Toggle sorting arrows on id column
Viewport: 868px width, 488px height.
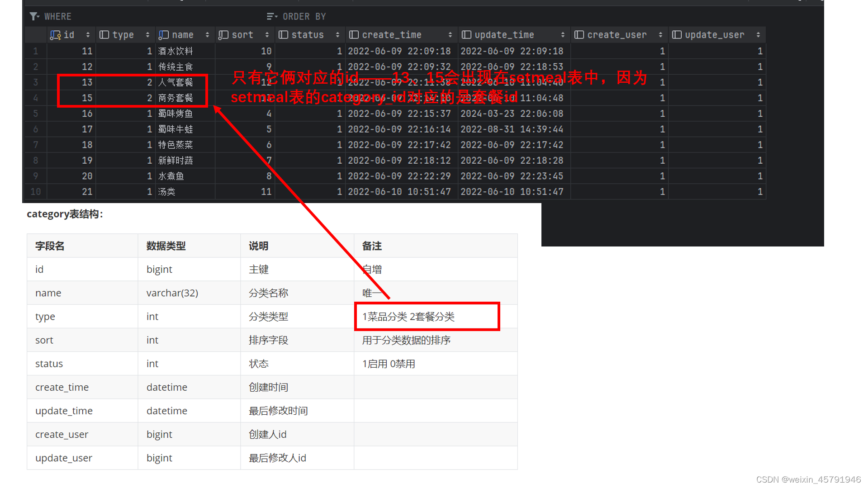pos(88,35)
